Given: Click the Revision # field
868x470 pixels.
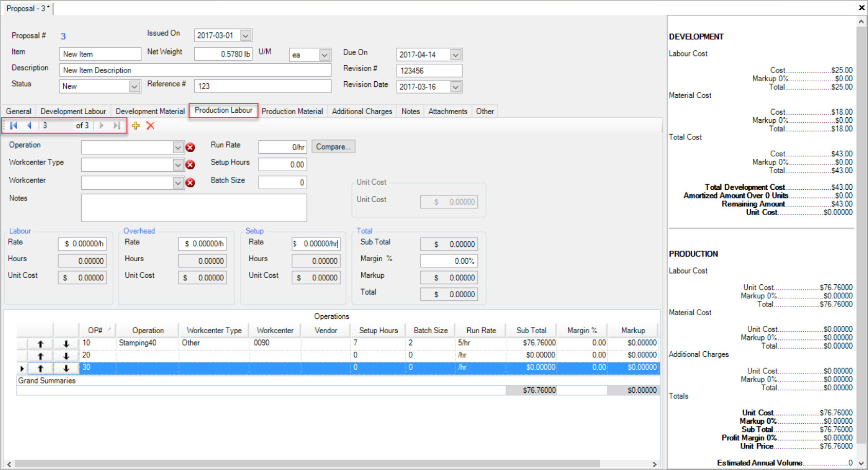Looking at the screenshot, I should [429, 70].
